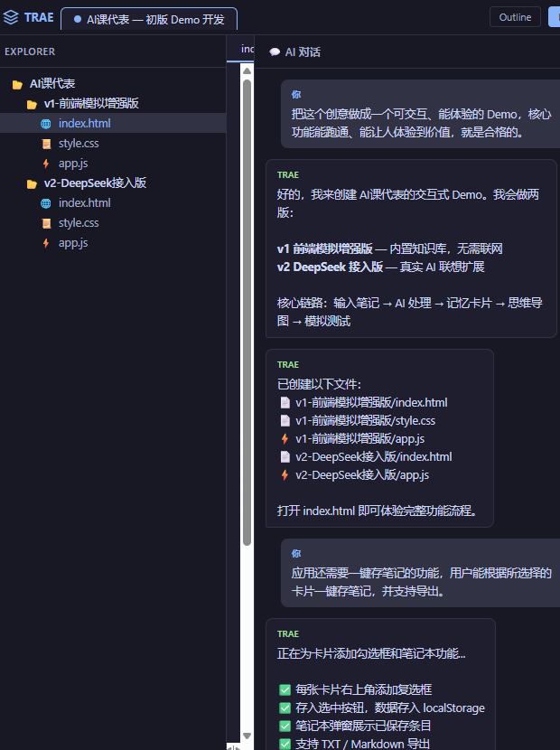Viewport: 560px width, 750px height.
Task: Click the v1-前端模拟增强版 folder icon
Action: (32, 104)
